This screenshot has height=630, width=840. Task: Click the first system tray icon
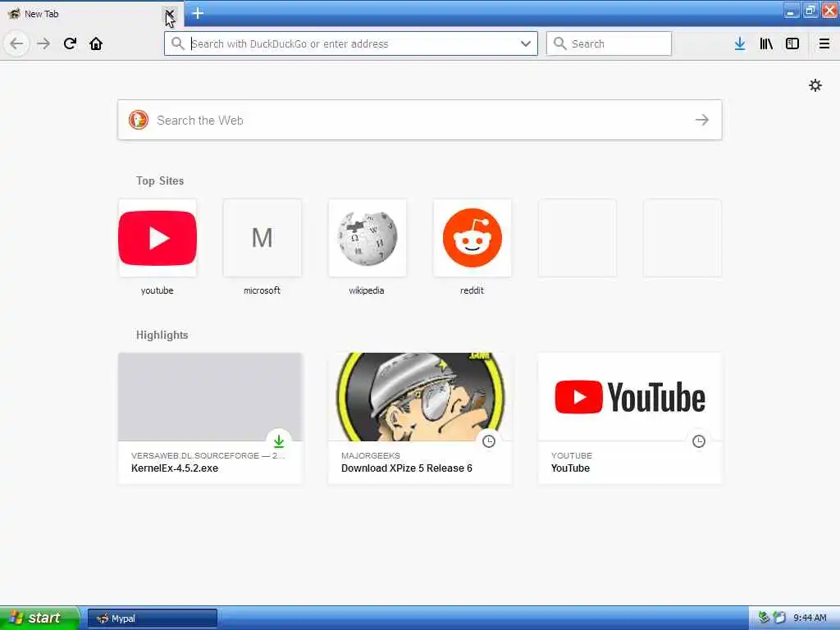tap(764, 618)
